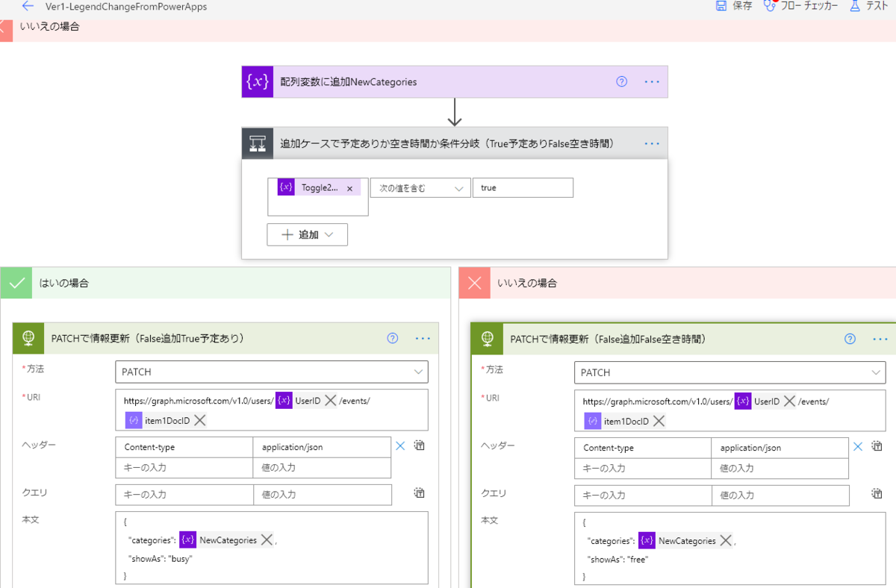Remove the Toggle2 token from the condition
This screenshot has width=896, height=588.
(349, 187)
